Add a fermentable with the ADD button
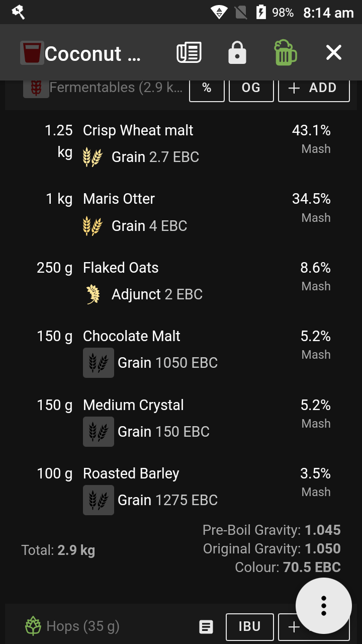This screenshot has width=362, height=644. click(314, 88)
